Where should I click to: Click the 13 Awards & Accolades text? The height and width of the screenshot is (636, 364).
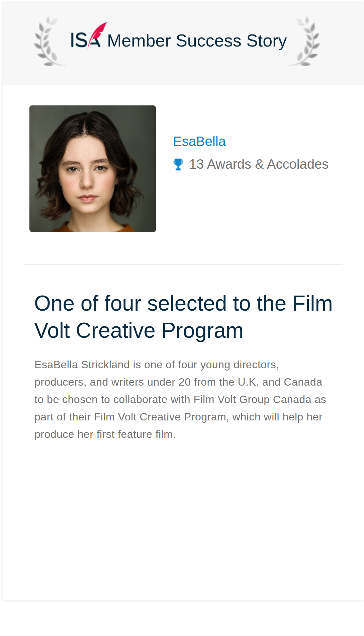pos(259,164)
